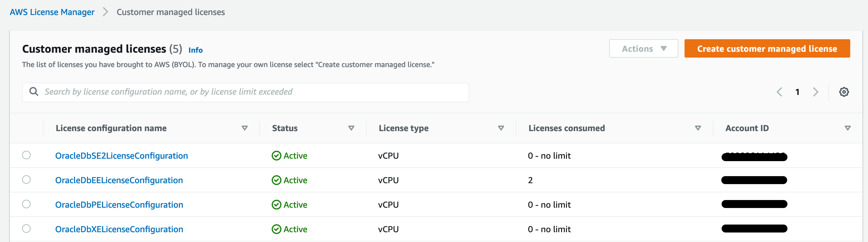Screen dimensions: 868x242
Task: Click the search magnifier icon
Action: tap(34, 91)
